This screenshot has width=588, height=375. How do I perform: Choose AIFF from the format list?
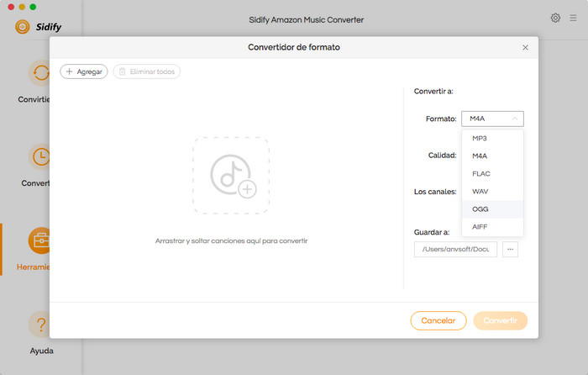(492, 227)
